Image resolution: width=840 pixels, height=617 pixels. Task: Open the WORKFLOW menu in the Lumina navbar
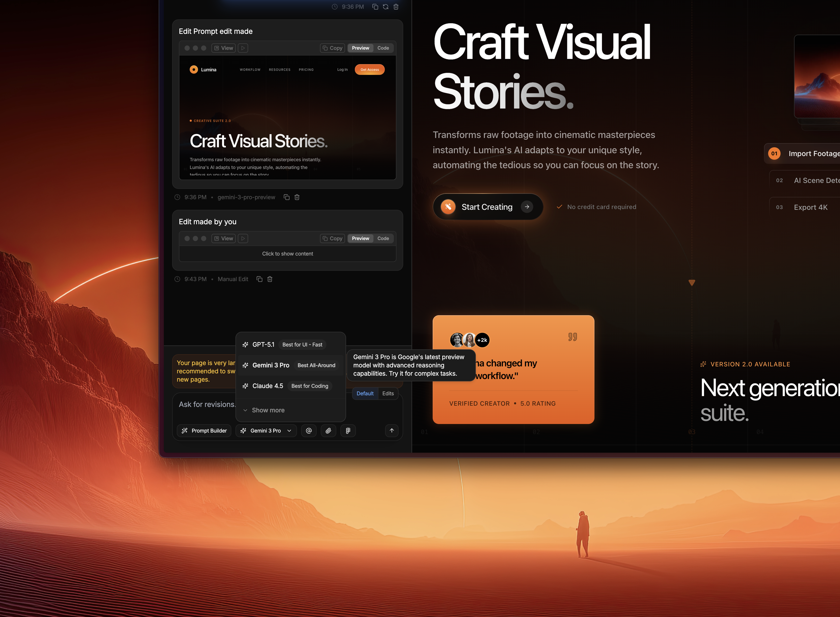250,70
